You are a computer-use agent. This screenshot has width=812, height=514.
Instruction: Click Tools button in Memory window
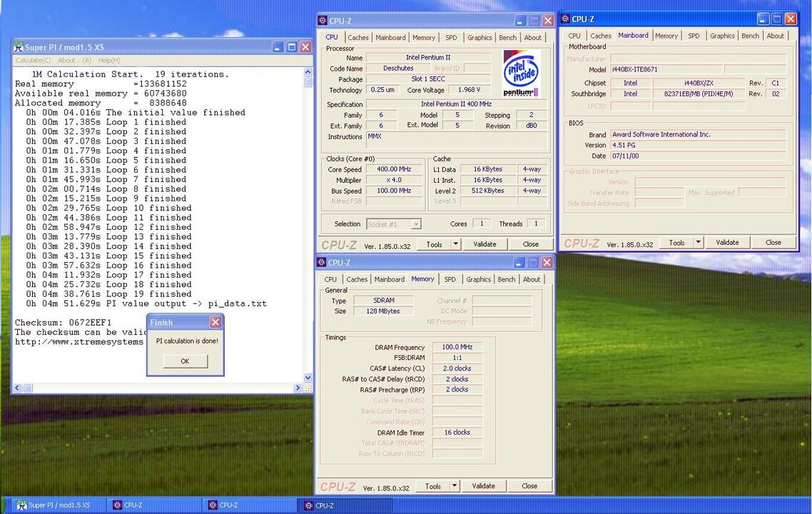tap(433, 486)
